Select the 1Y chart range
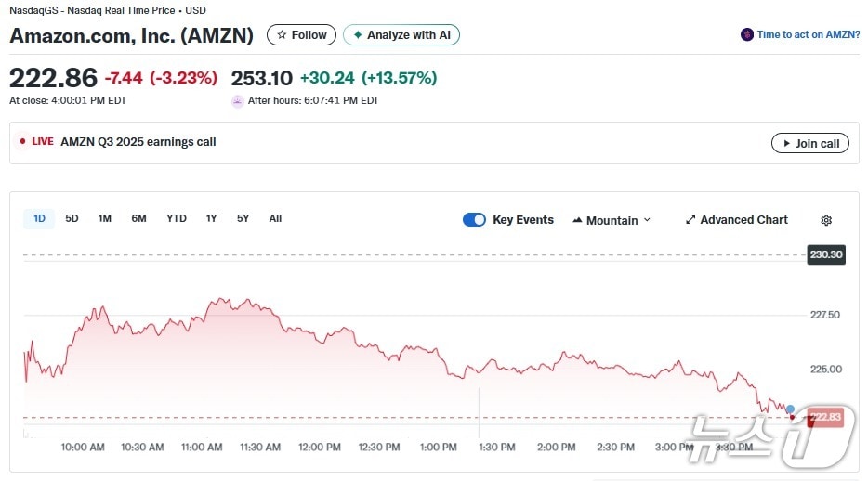The image size is (868, 481). [x=211, y=218]
